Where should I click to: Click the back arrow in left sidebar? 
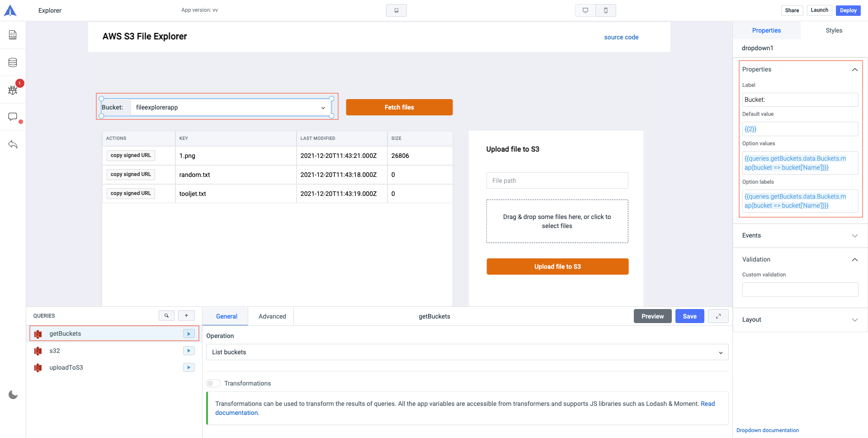coord(13,144)
